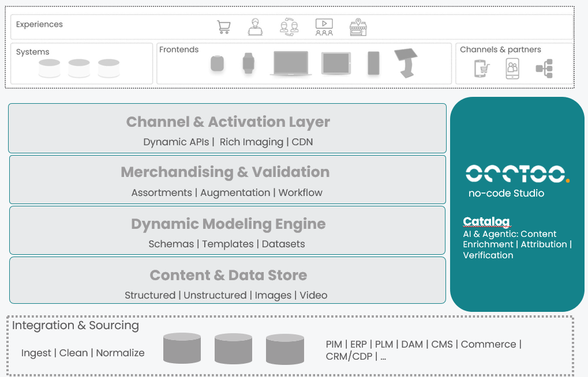Click the Merchandising & Validation heading
Viewport: 588px width, 377px height.
(225, 172)
